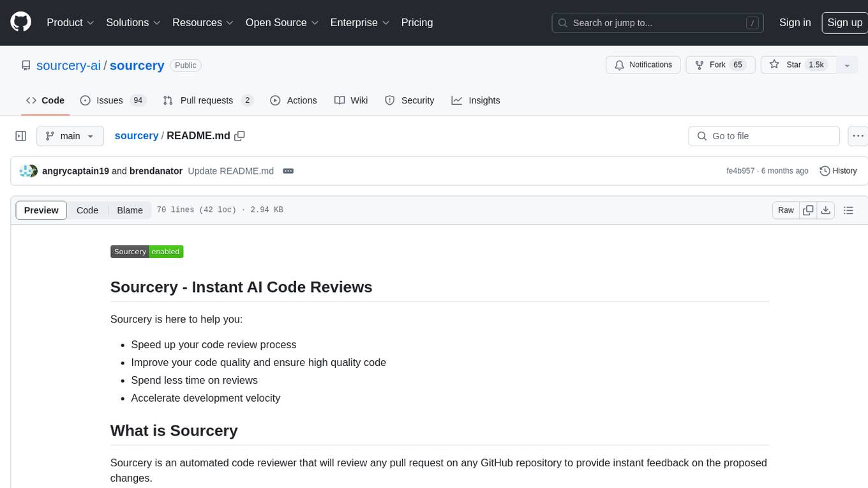Screen dimensions: 868x488
Task: Click the Sign up button
Action: click(844, 22)
